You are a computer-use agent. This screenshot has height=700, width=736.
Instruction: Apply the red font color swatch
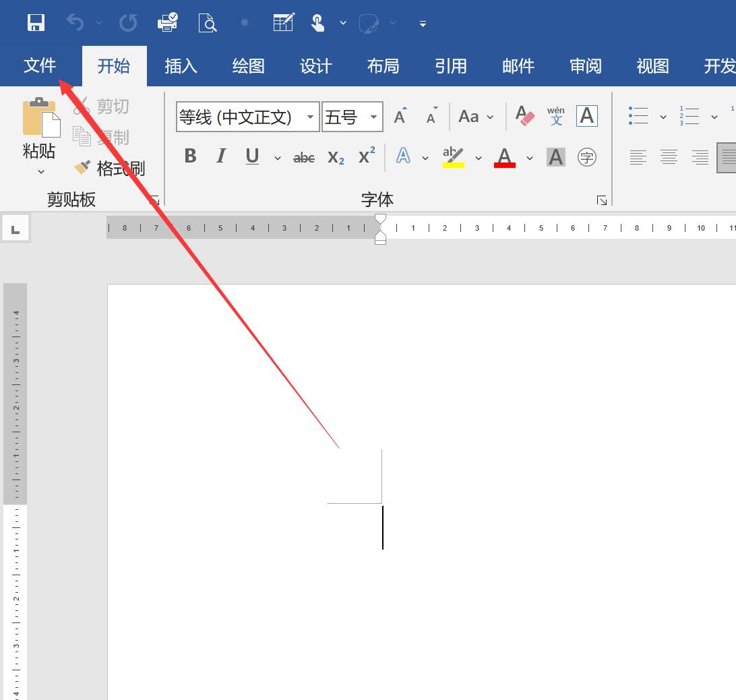click(505, 157)
